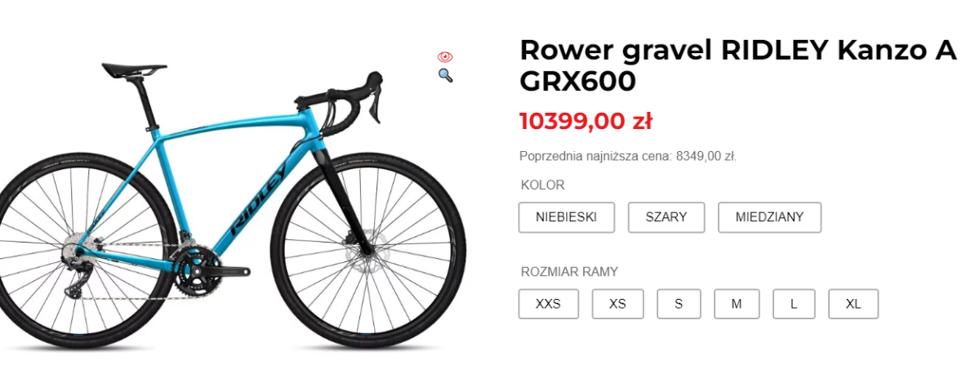This screenshot has height=374, width=980.
Task: Select frame size XL
Action: [853, 304]
